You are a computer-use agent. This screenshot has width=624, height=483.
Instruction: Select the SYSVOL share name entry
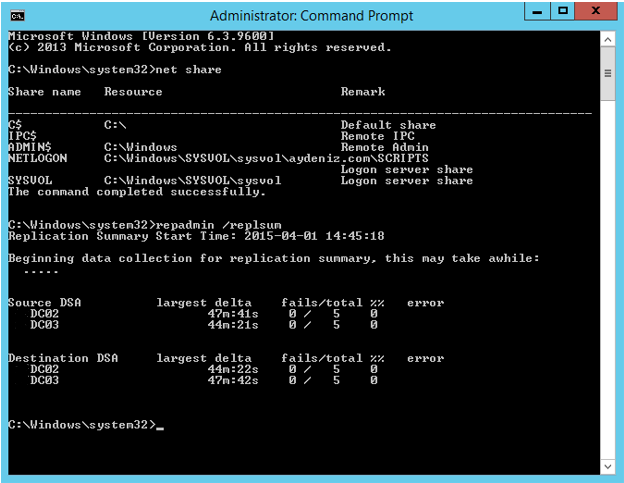(x=30, y=181)
